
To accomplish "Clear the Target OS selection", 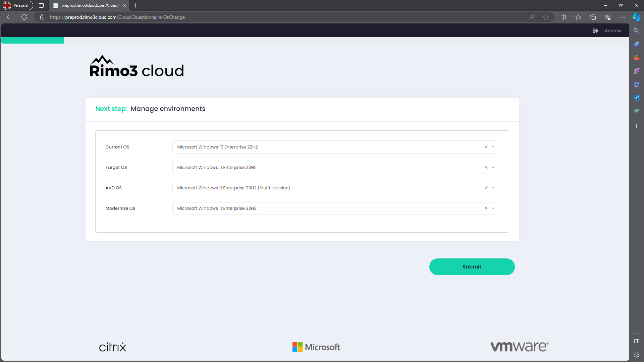I will click(x=486, y=167).
